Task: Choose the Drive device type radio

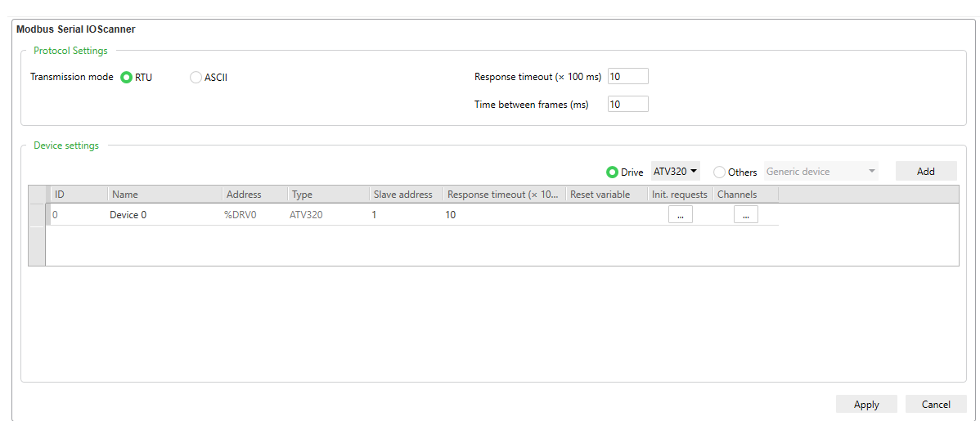Action: 613,172
